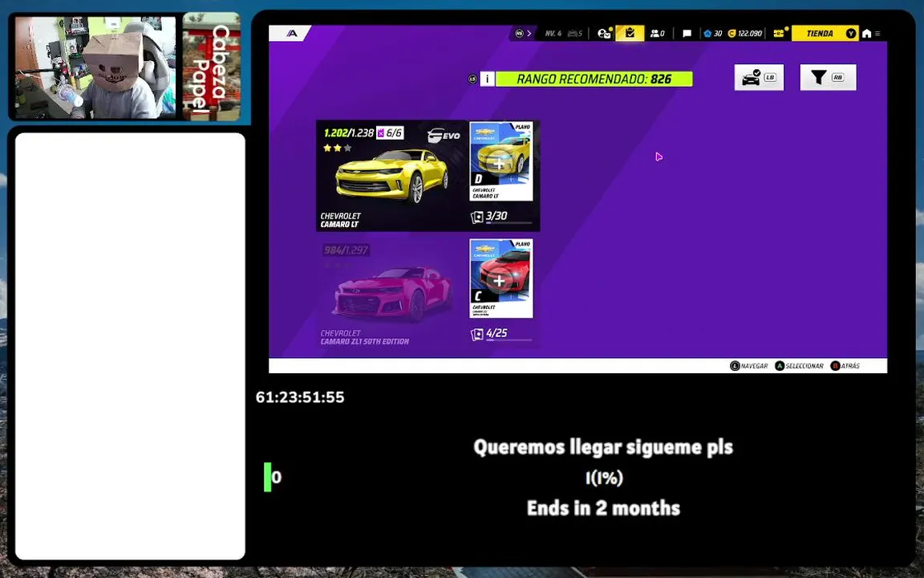924x578 pixels.
Task: Toggle the owned cars filter button (LB)
Action: point(759,77)
